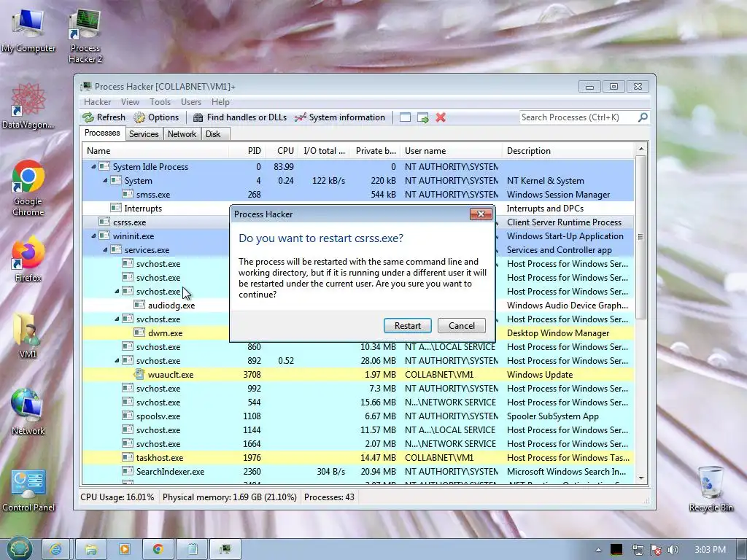Click the find window toolbar icon
This screenshot has height=560, width=747.
(x=405, y=117)
